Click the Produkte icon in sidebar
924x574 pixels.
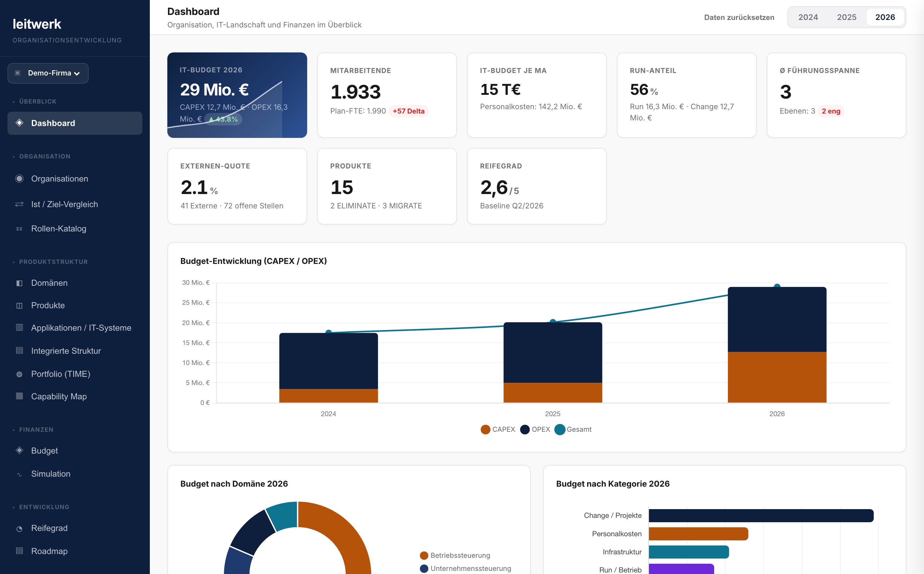19,306
